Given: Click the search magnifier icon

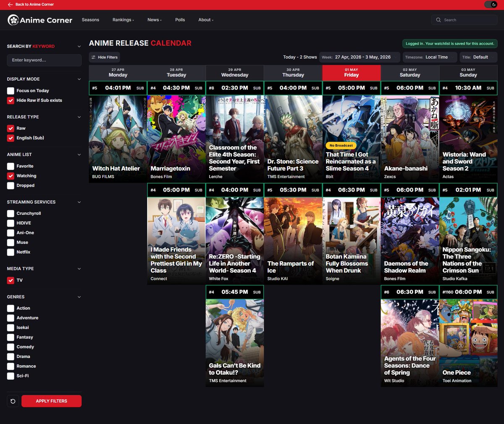Looking at the screenshot, I should pyautogui.click(x=438, y=20).
